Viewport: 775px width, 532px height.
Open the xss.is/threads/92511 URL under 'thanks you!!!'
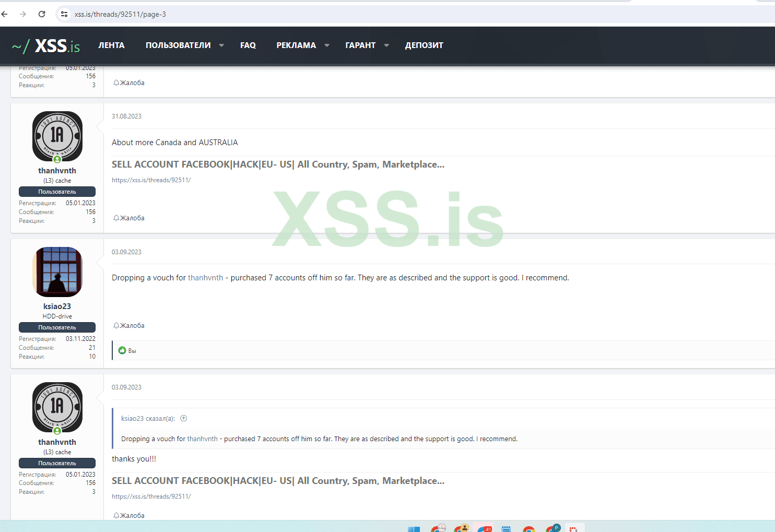pyautogui.click(x=151, y=496)
